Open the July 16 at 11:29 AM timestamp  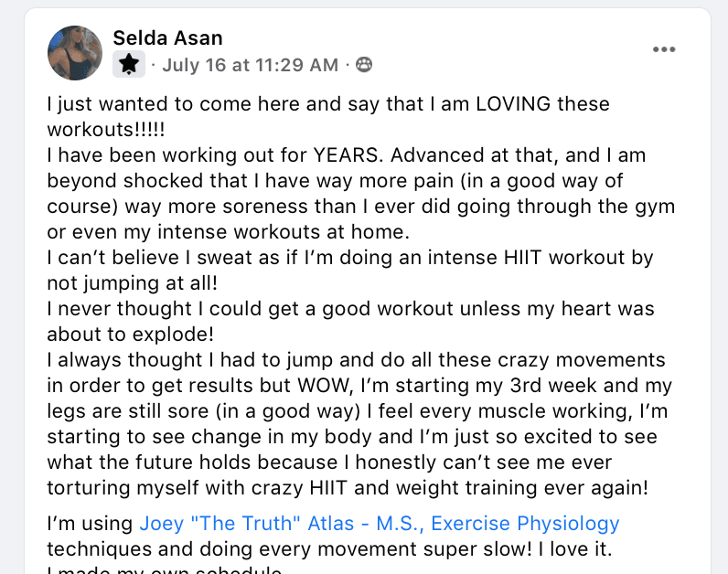pyautogui.click(x=250, y=65)
